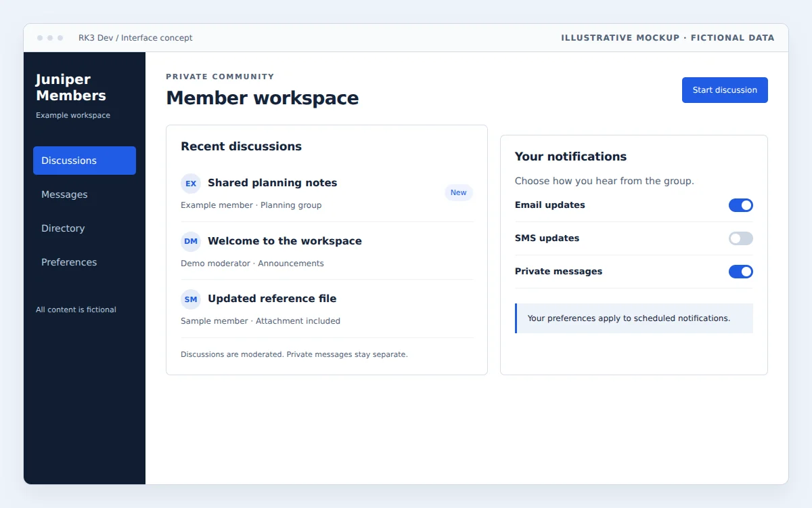This screenshot has height=508, width=812.
Task: Click the Start discussion button
Action: (725, 90)
